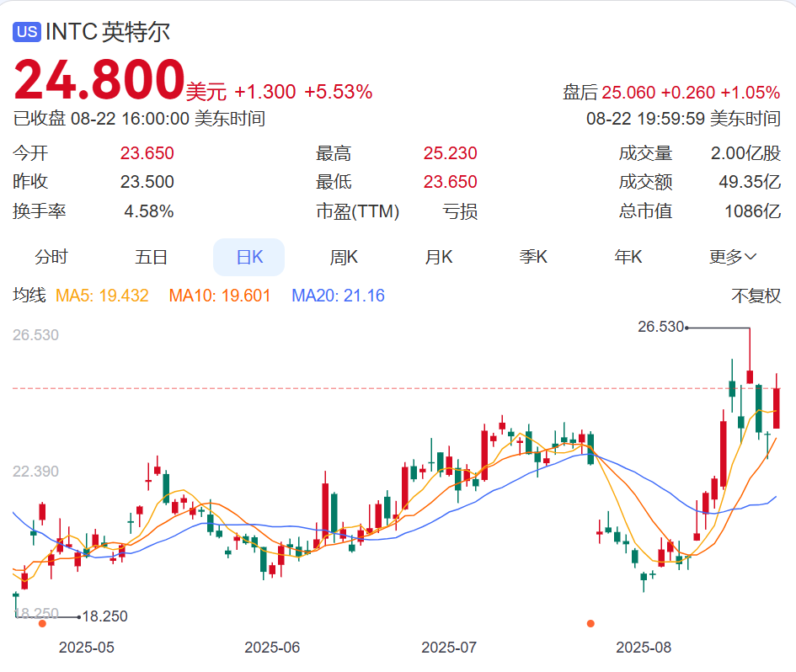The height and width of the screenshot is (672, 796).
Task: Switch to the 分时 intraday chart tab
Action: pos(53,257)
